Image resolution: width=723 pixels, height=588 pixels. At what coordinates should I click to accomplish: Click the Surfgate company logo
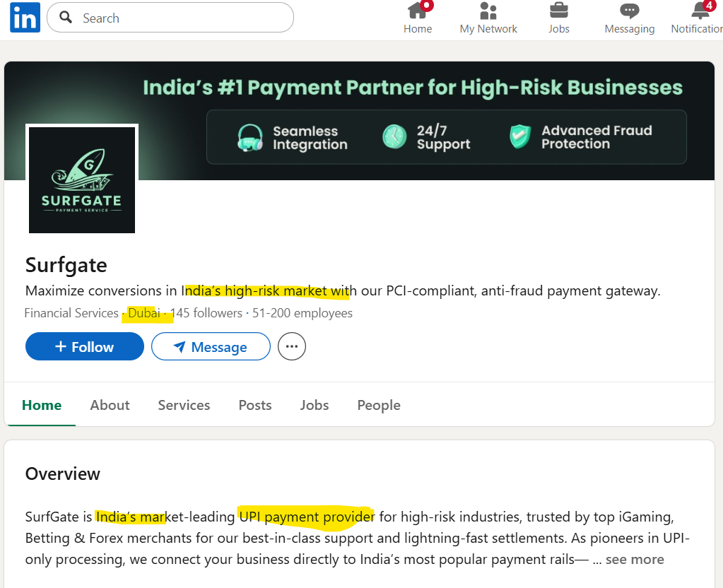[82, 180]
